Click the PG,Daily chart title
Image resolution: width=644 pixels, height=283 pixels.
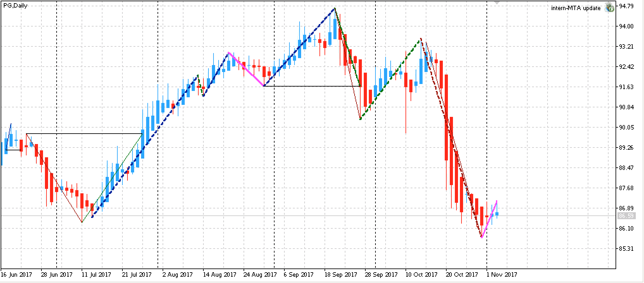pos(15,5)
